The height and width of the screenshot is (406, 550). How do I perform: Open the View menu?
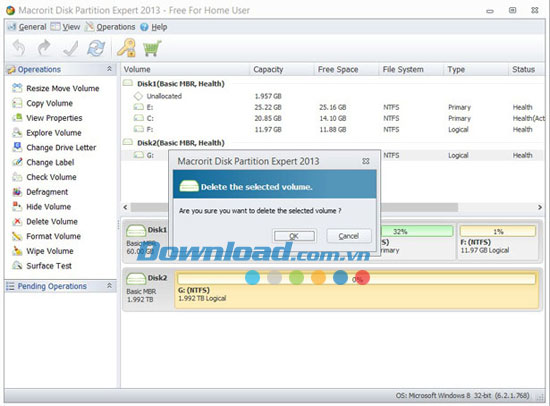point(65,27)
